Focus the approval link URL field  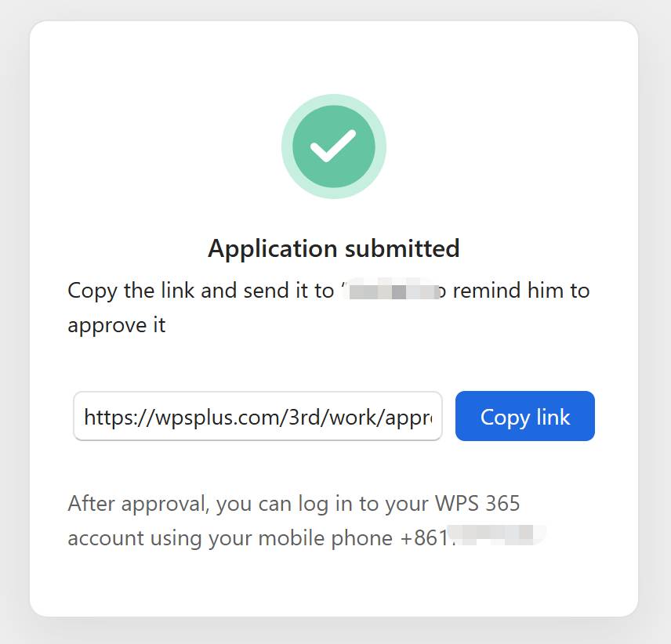coord(257,416)
